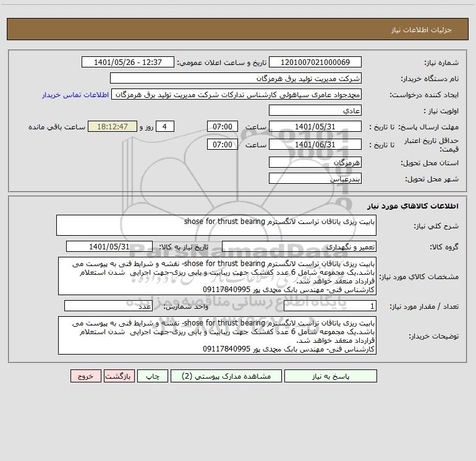Click the تاریخ نیاز به کالا label

[184, 247]
